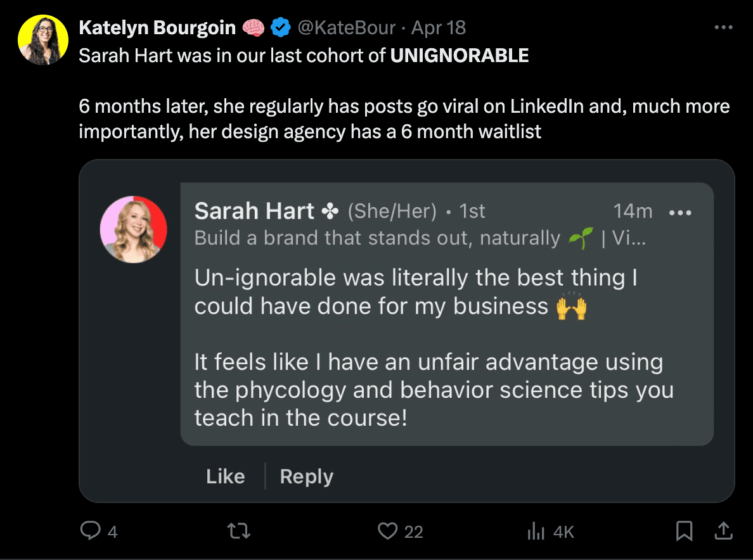Viewport: 753px width, 560px height.
Task: Click Like on Sarah Hart's comment
Action: 225,476
